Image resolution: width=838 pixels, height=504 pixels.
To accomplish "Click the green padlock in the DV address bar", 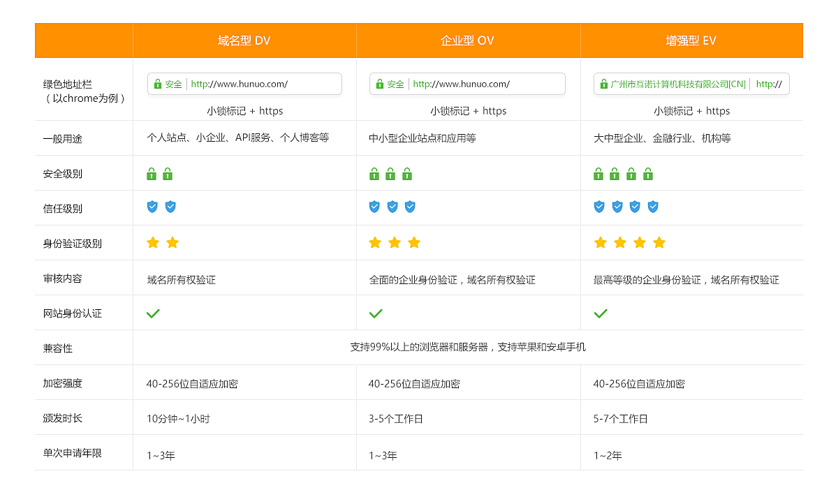I will pos(157,84).
